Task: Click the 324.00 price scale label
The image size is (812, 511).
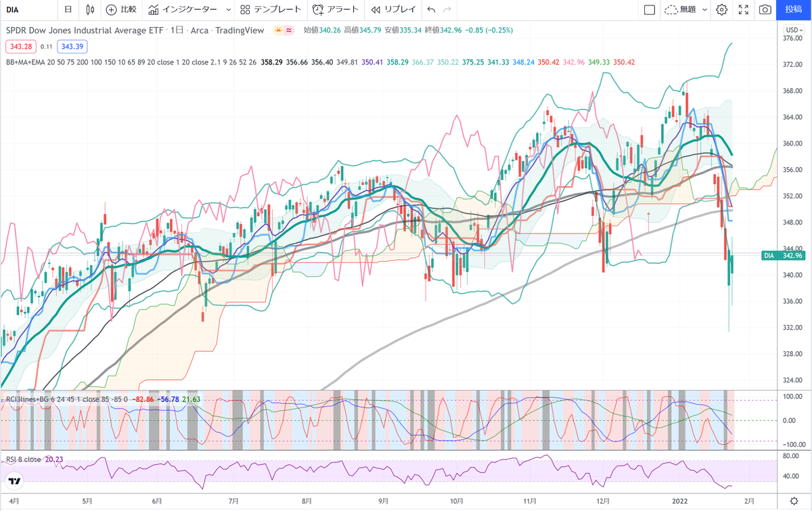Action: tap(793, 381)
